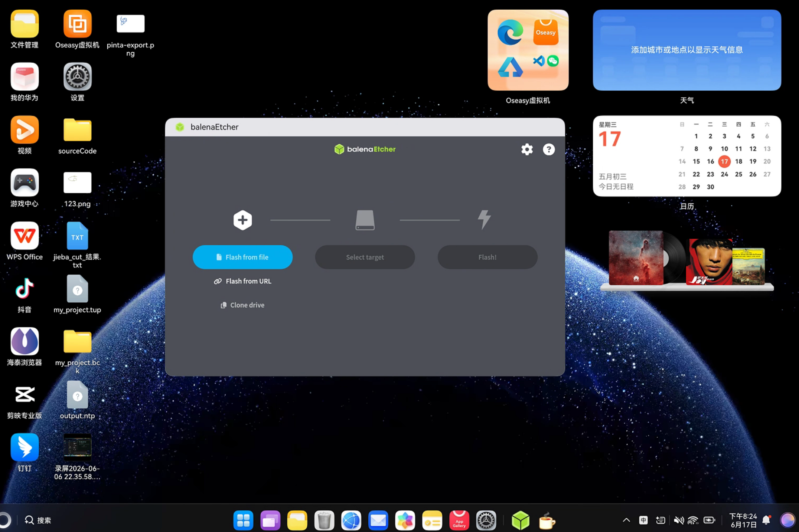Open 海泰浏览器 desktop app
The width and height of the screenshot is (799, 532).
(25, 347)
